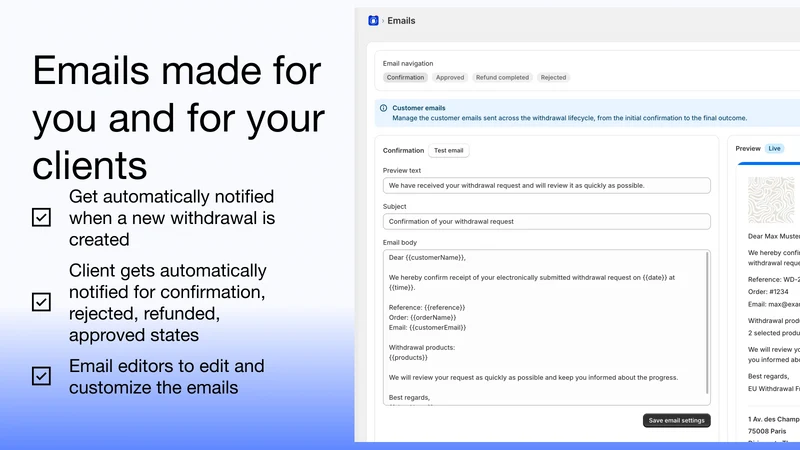Open the Refund completed email tab

pos(503,78)
